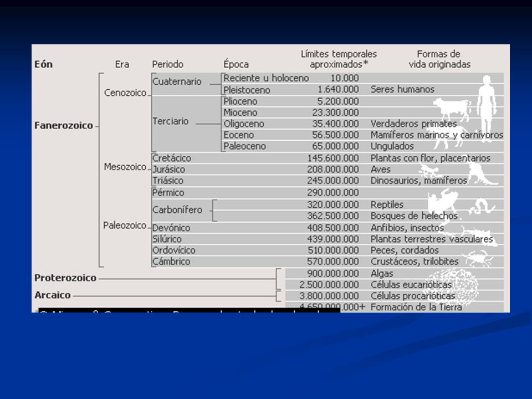Image resolution: width=532 pixels, height=399 pixels.
Task: Click the "Cretácico" period row
Action: pyautogui.click(x=328, y=158)
